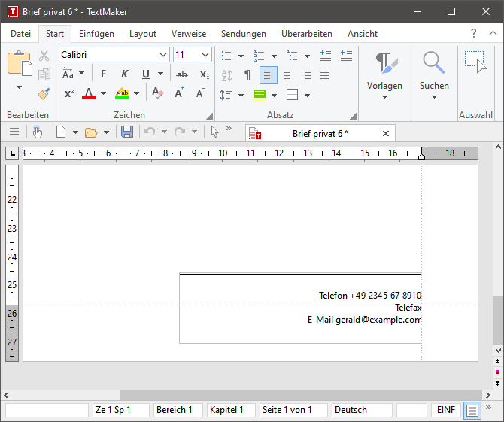Viewport: 504px width, 422px height.
Task: Open the font size 11 dropdown
Action: tap(205, 55)
